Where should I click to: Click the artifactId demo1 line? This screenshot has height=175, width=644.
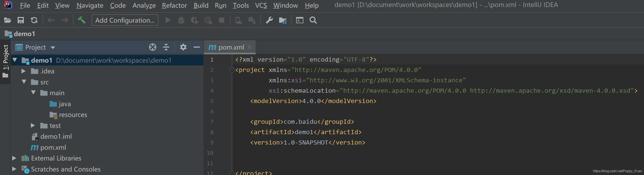tap(306, 132)
